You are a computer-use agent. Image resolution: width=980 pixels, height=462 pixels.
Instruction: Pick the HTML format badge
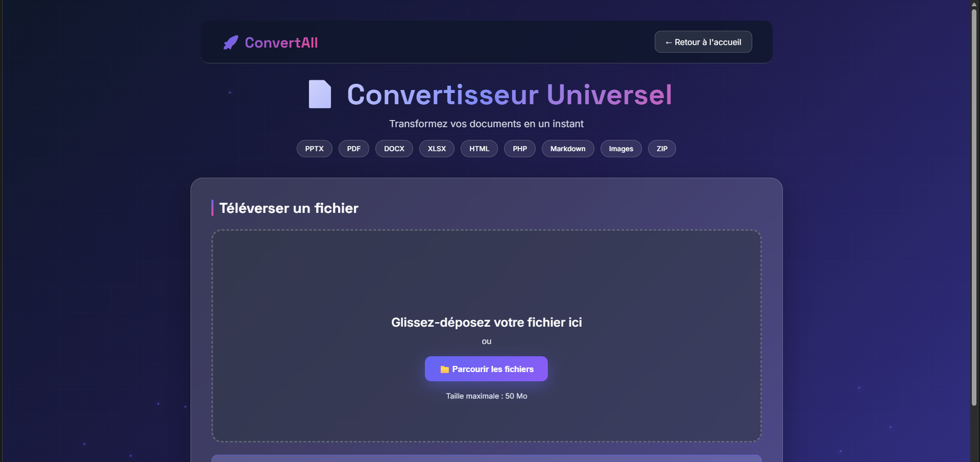tap(480, 149)
